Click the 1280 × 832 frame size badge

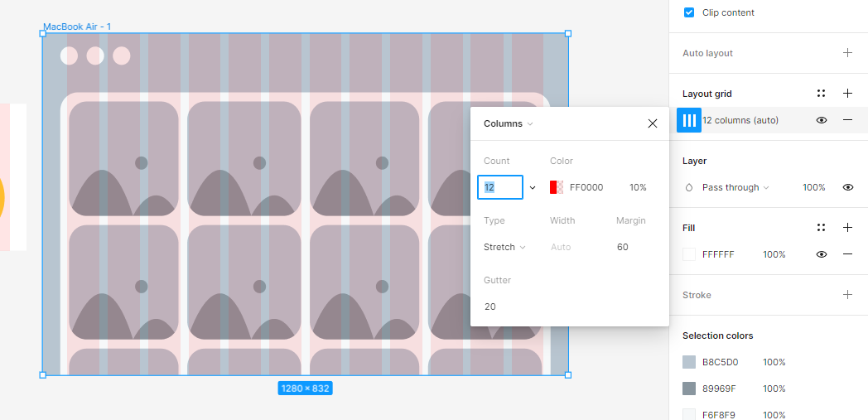[305, 388]
